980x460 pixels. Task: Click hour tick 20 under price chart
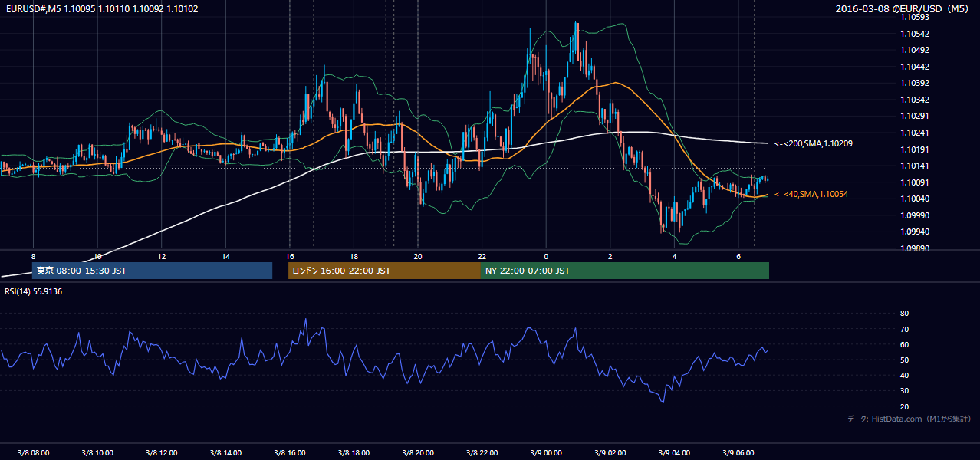[418, 256]
